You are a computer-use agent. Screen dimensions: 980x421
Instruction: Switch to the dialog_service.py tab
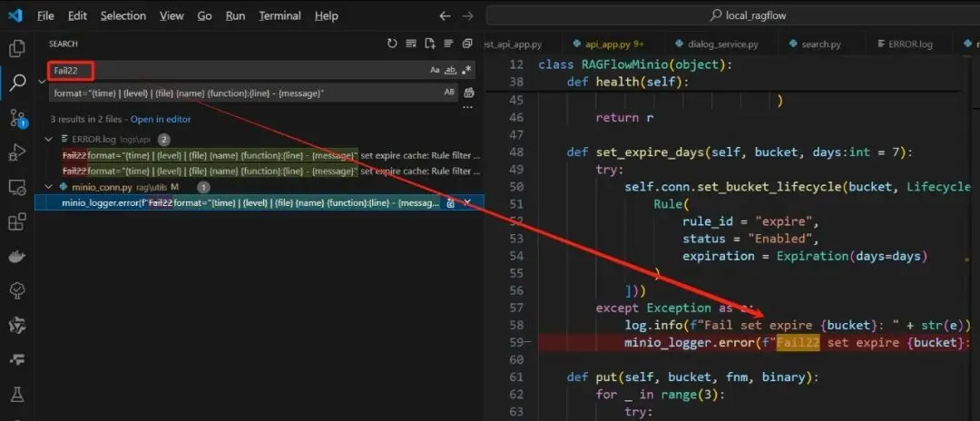coord(720,44)
